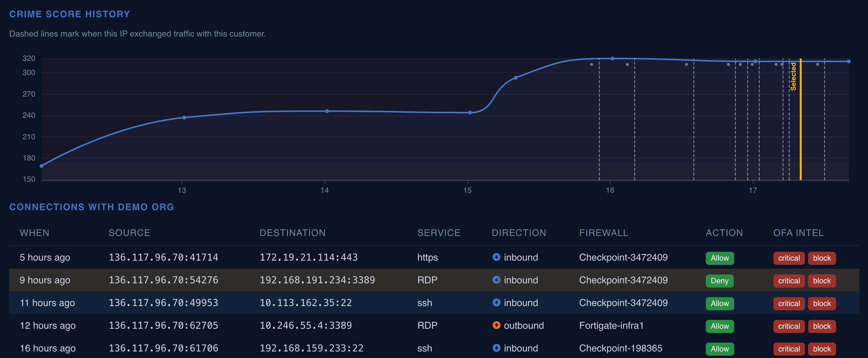This screenshot has height=358, width=868.
Task: Click the SOURCE column header
Action: pos(130,233)
